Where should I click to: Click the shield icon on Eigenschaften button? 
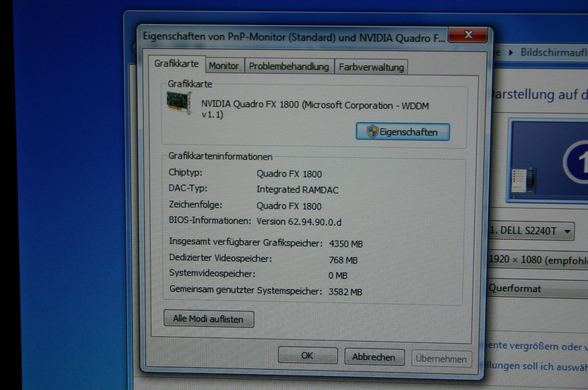(372, 132)
